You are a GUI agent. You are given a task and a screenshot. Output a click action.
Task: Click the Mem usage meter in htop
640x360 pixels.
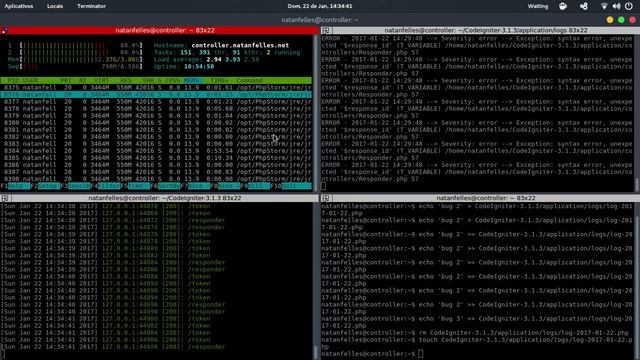coord(75,60)
